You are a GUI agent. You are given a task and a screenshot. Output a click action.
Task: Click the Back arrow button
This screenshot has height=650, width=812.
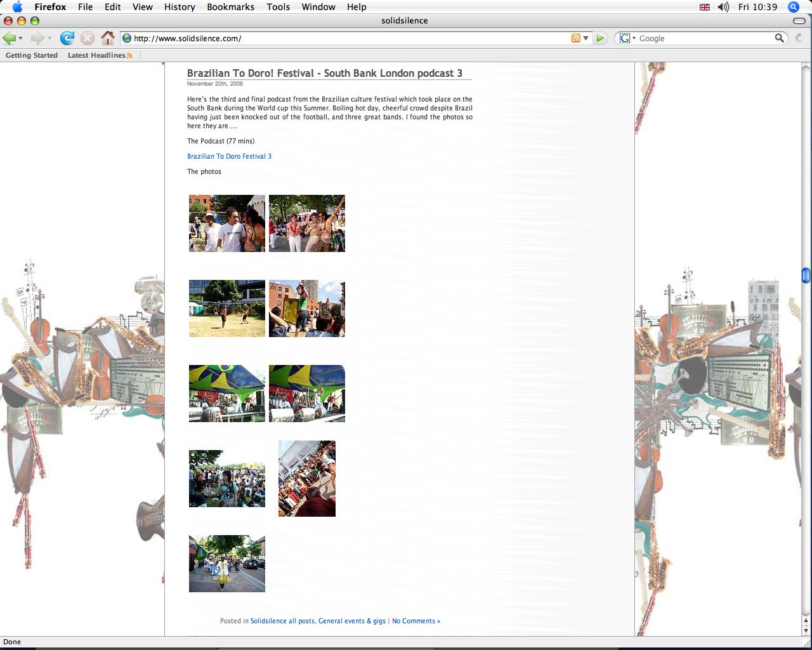[x=10, y=38]
